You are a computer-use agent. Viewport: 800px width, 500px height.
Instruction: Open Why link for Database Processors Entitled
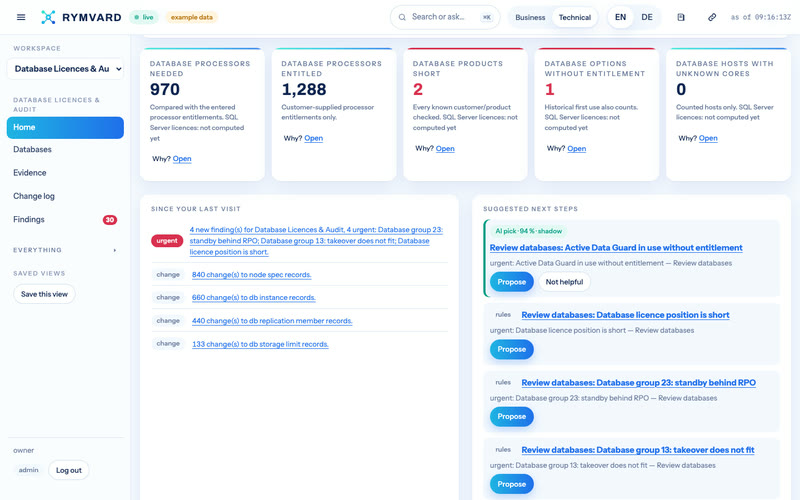(x=314, y=138)
